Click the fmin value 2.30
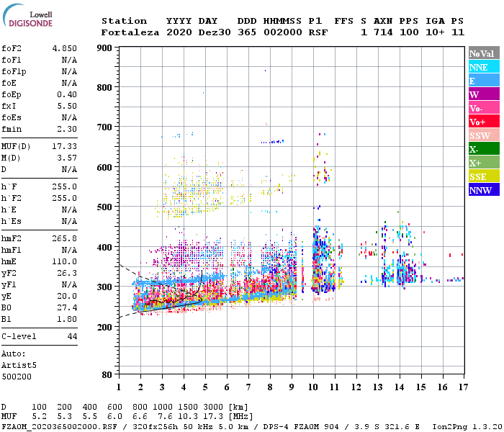Image resolution: width=504 pixels, height=432 pixels. (67, 129)
